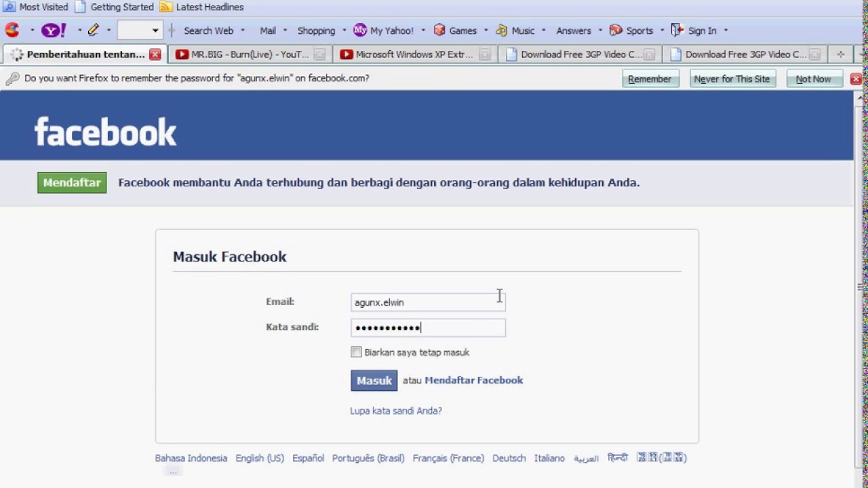Expand the My Yahoo! dropdown arrow
868x488 pixels.
[423, 30]
